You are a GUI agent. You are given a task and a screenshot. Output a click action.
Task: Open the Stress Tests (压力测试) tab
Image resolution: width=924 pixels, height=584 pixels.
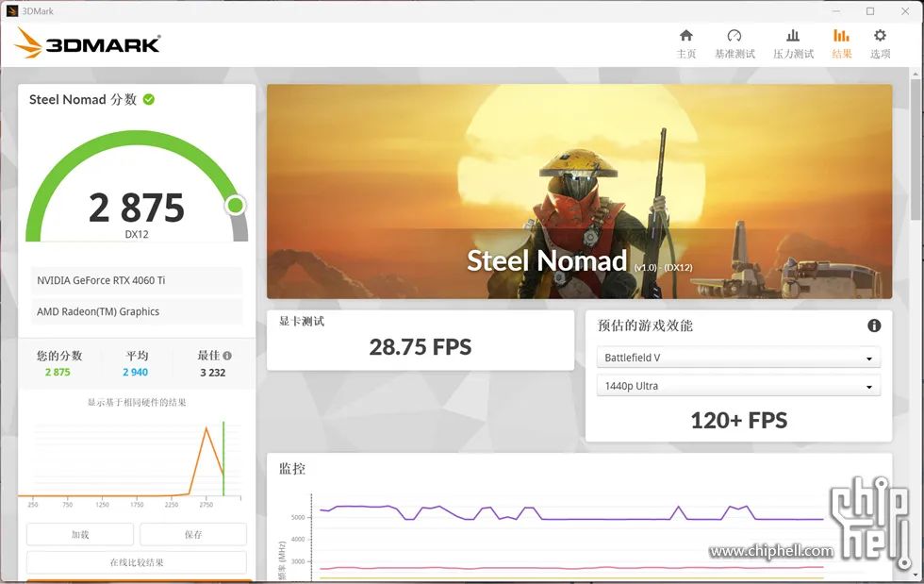(793, 44)
